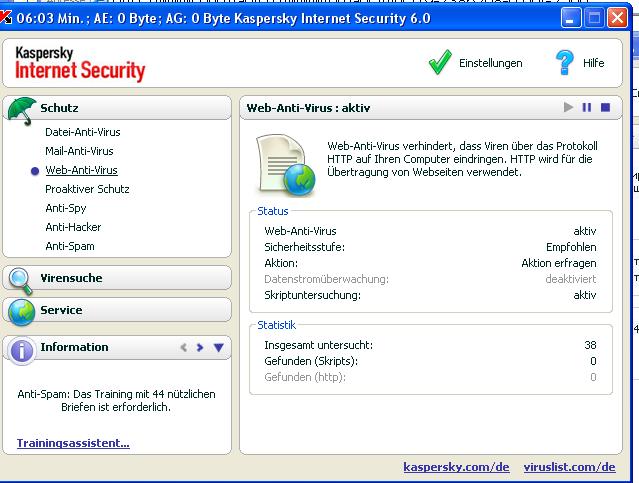Collapse the Information panel with down arrow
Viewport: 639px width, 483px height.
[218, 348]
